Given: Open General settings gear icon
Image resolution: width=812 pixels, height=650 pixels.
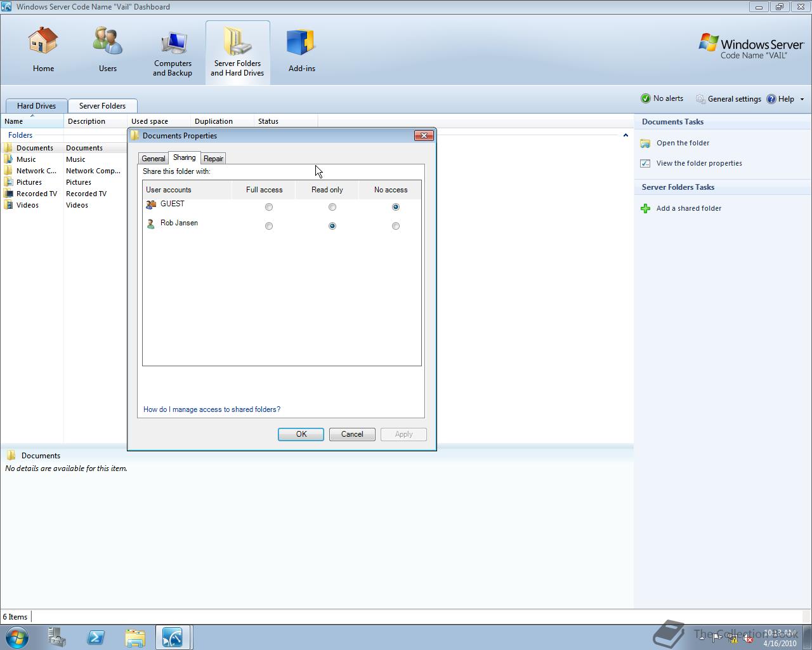Looking at the screenshot, I should pos(700,99).
